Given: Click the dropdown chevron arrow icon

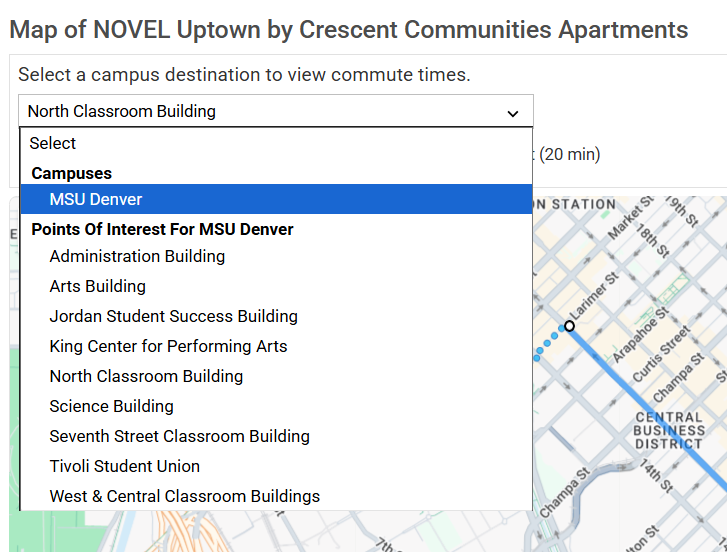Looking at the screenshot, I should (x=512, y=114).
